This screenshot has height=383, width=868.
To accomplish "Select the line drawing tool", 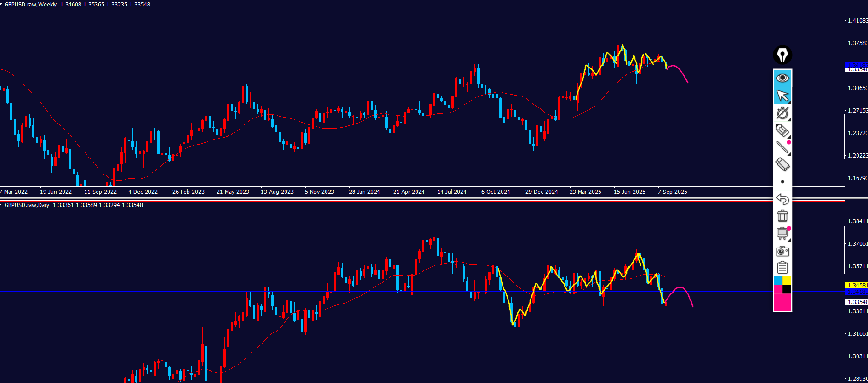I will (x=782, y=147).
